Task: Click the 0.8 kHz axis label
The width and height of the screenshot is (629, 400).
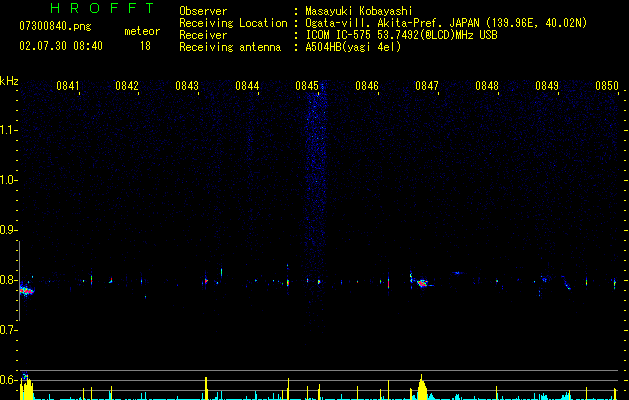Action: click(x=8, y=280)
